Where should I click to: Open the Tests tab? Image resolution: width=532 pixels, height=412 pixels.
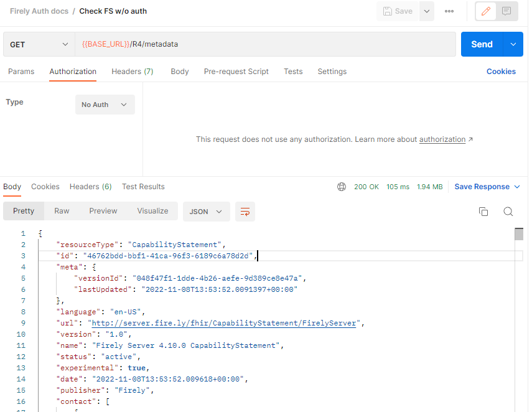point(293,72)
